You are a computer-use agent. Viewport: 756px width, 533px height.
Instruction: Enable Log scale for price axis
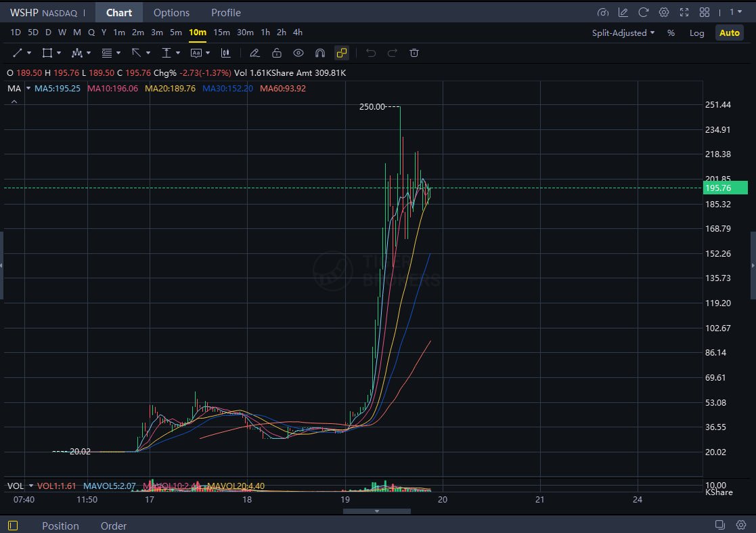point(697,33)
